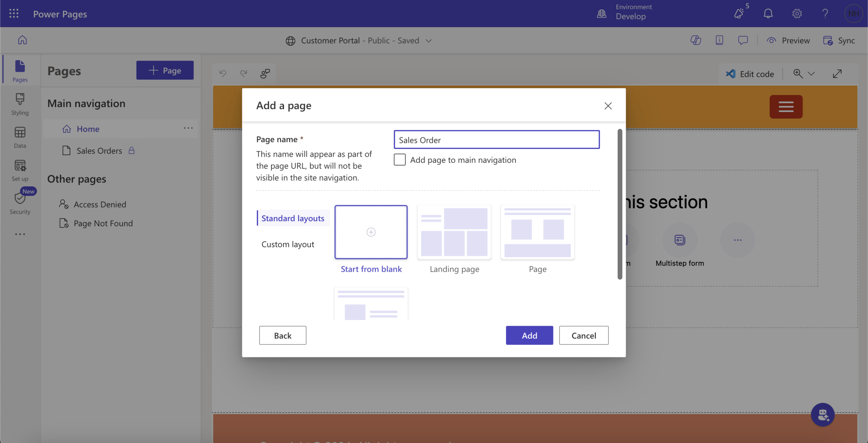Image resolution: width=868 pixels, height=443 pixels.
Task: Select the Custom layout tab
Action: click(288, 244)
